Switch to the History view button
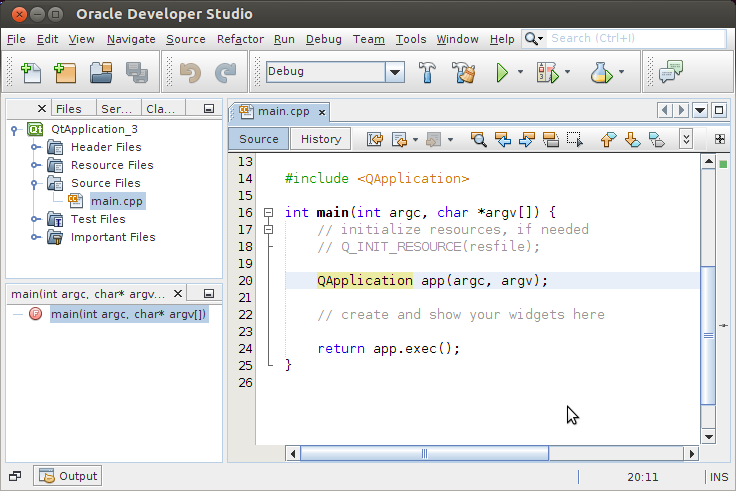This screenshot has width=736, height=491. click(321, 139)
